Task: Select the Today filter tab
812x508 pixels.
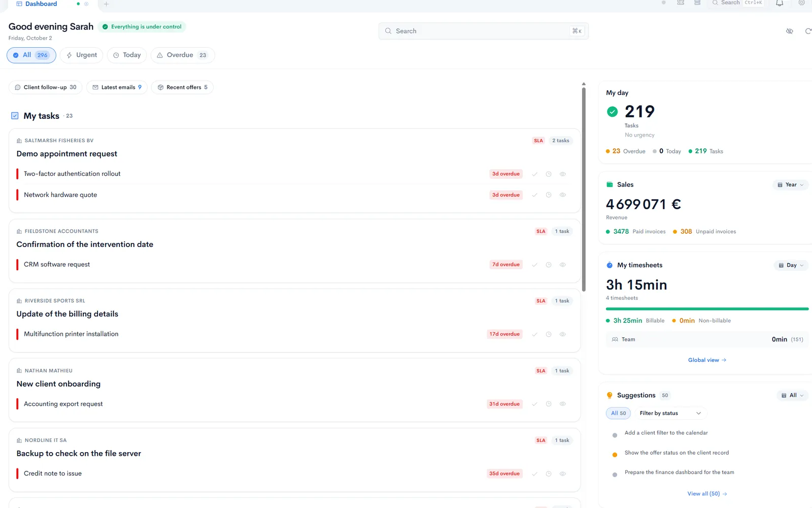Action: [127, 55]
